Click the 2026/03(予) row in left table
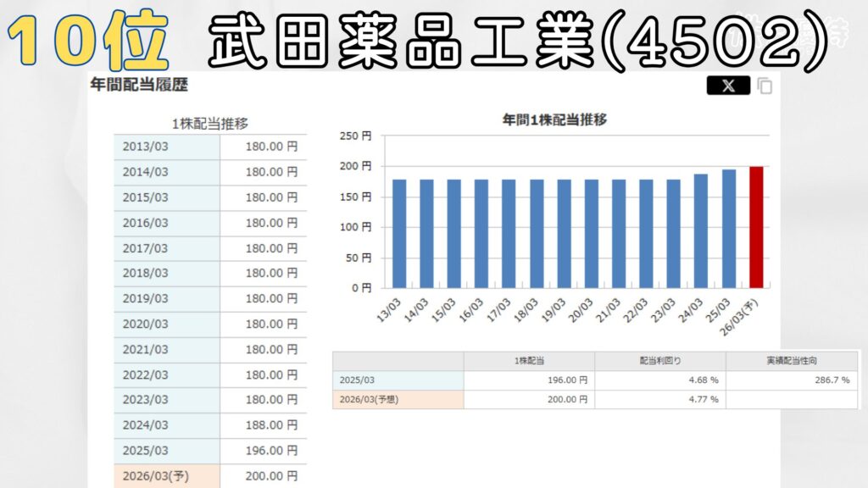 (210, 476)
